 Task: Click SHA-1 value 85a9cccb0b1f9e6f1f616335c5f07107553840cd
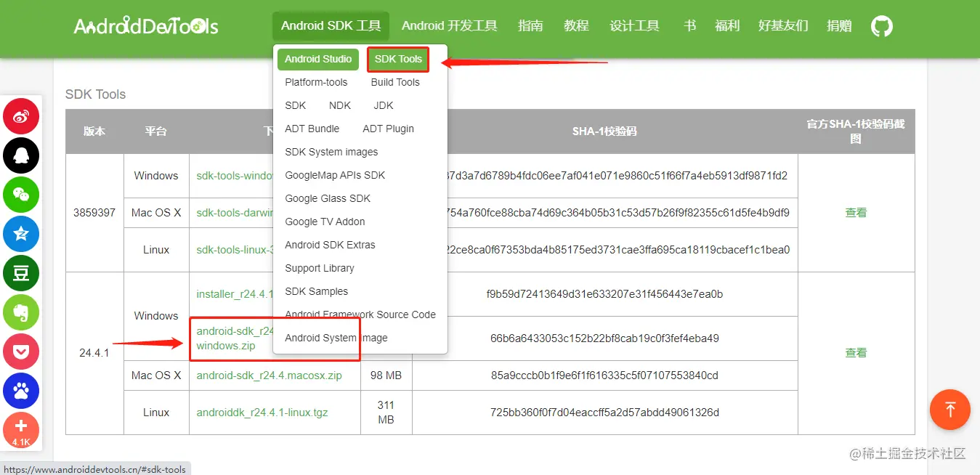604,375
